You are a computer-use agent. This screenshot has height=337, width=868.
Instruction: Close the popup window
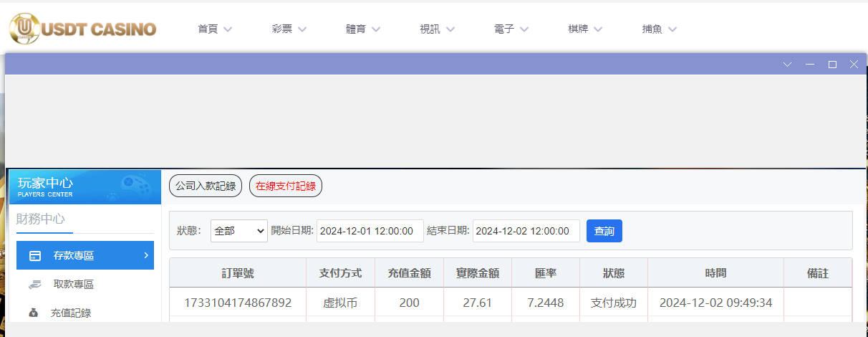[854, 65]
